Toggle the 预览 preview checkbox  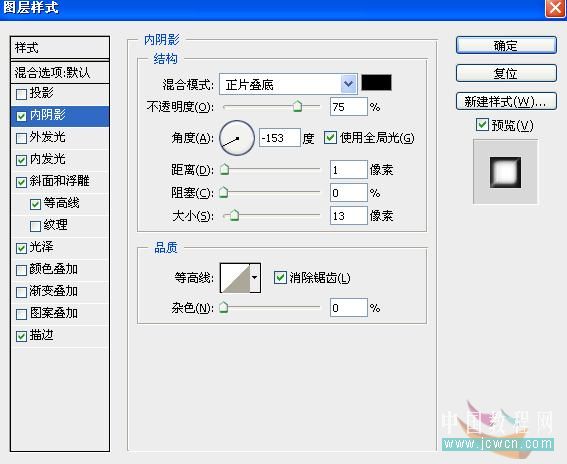click(482, 124)
